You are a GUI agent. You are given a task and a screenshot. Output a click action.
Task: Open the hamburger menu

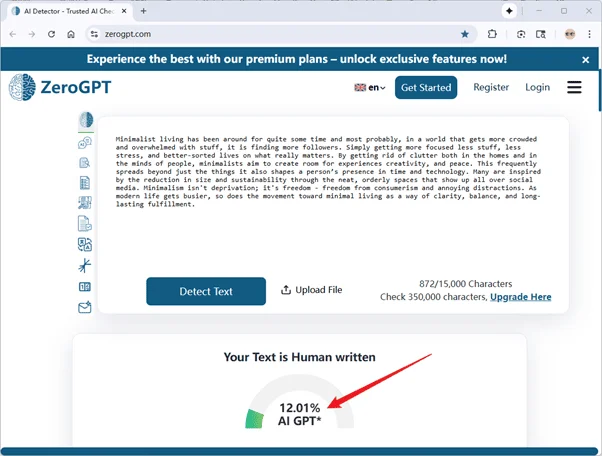[574, 87]
